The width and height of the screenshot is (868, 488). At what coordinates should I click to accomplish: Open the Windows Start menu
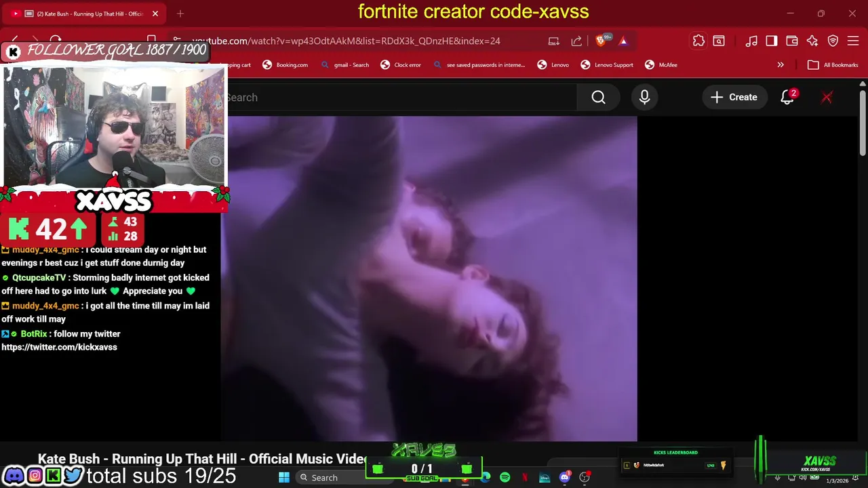(x=284, y=477)
